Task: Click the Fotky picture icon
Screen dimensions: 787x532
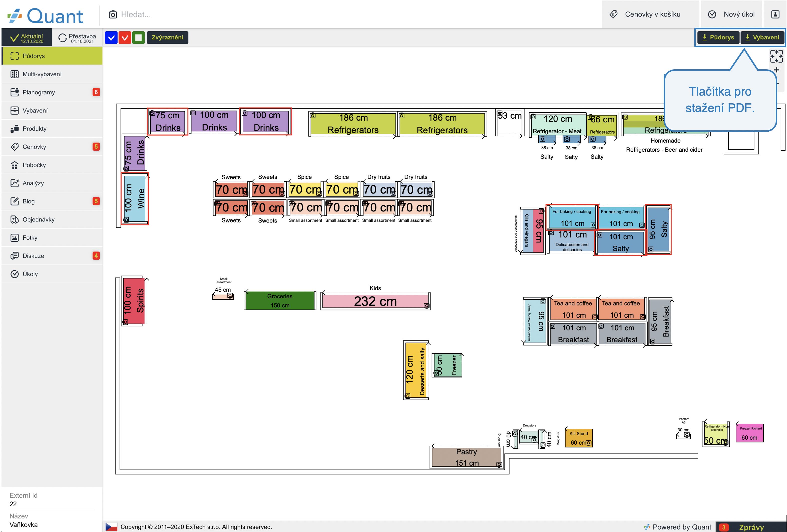Action: coord(15,238)
